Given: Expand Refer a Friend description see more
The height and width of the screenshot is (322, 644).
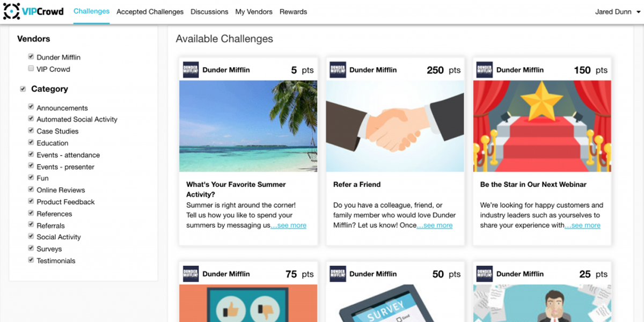Looking at the screenshot, I should [x=435, y=225].
